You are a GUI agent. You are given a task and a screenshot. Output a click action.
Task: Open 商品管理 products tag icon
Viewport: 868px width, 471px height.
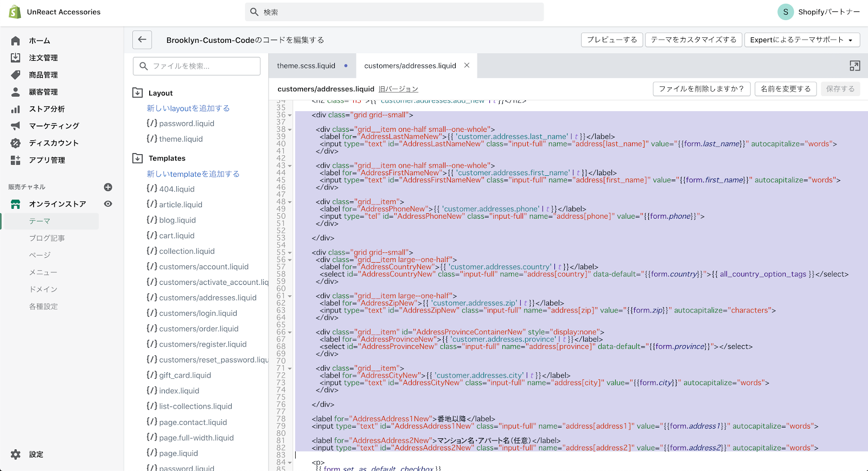pyautogui.click(x=16, y=75)
